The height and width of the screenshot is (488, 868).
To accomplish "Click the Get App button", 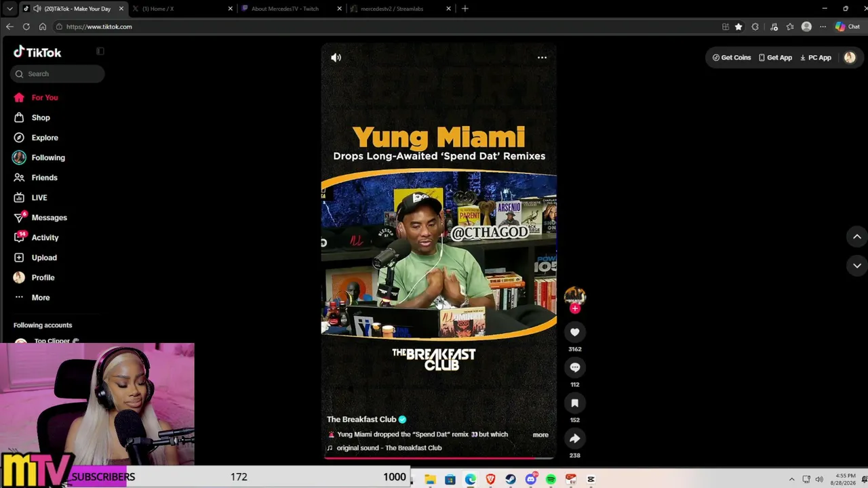I will pos(775,58).
